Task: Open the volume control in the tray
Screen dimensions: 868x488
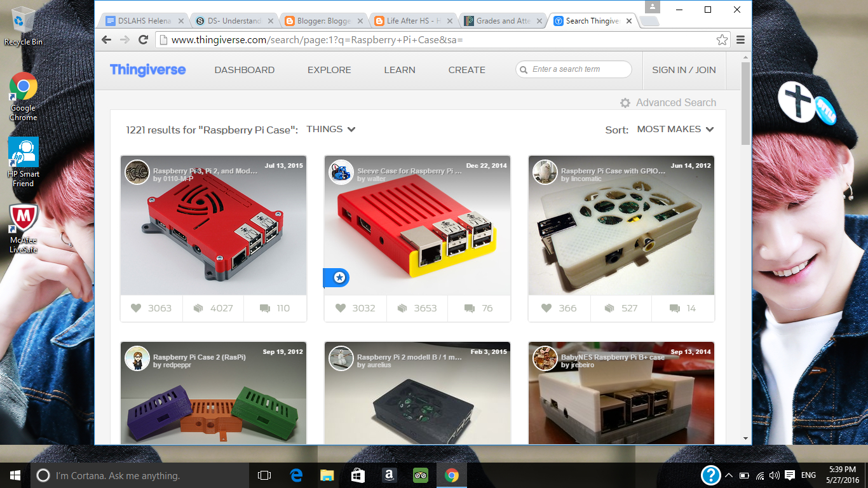Action: [774, 475]
